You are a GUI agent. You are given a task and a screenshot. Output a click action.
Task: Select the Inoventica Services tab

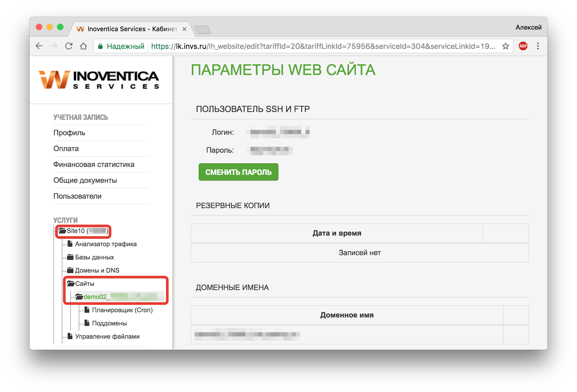coord(132,29)
